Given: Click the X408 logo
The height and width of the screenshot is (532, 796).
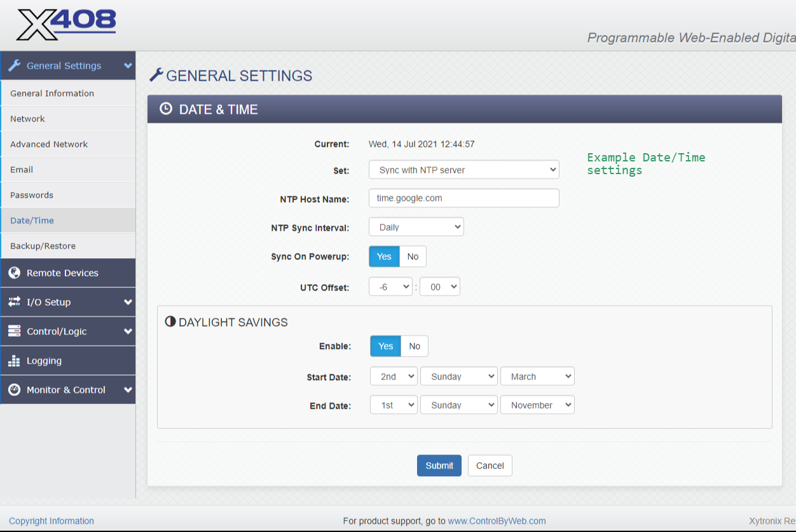Looking at the screenshot, I should click(x=66, y=25).
